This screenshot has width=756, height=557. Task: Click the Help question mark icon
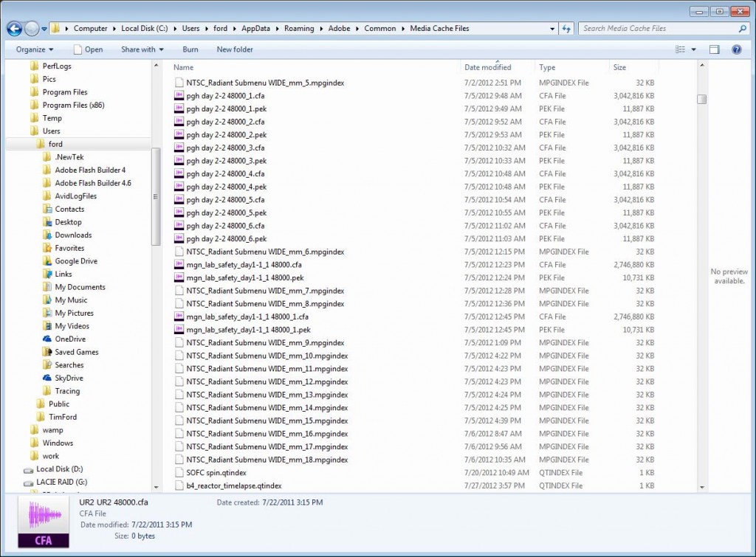tap(736, 49)
